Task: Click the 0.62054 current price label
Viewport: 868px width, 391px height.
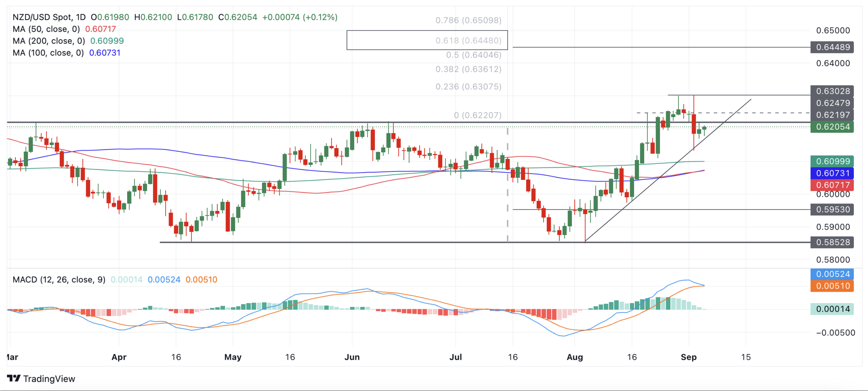Action: [832, 127]
